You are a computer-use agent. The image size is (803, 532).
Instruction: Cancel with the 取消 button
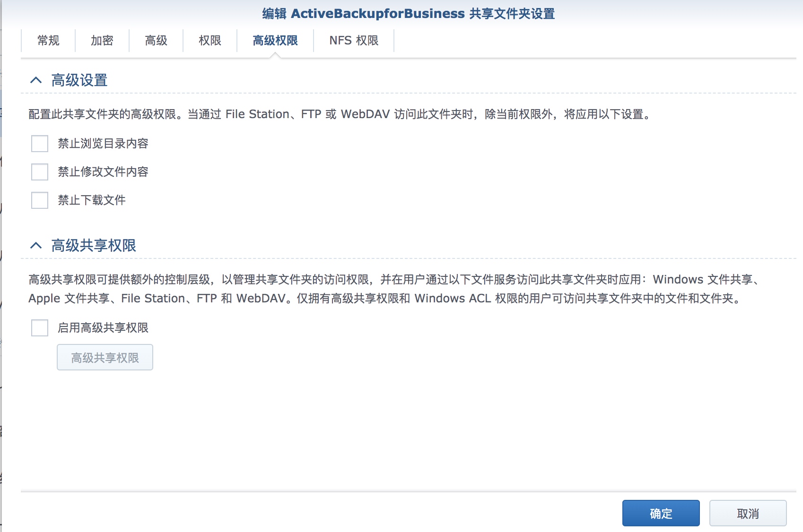click(x=748, y=513)
